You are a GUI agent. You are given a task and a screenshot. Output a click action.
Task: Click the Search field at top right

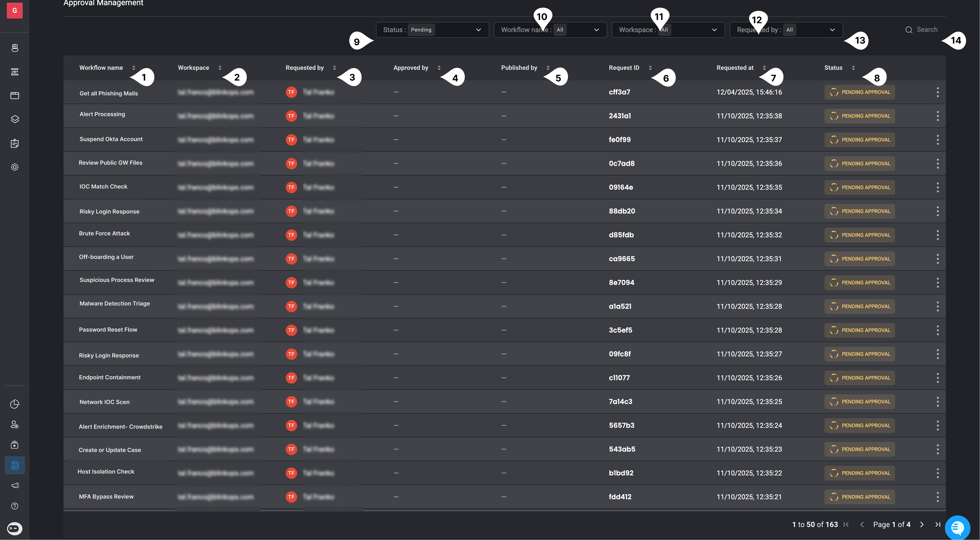coord(927,30)
